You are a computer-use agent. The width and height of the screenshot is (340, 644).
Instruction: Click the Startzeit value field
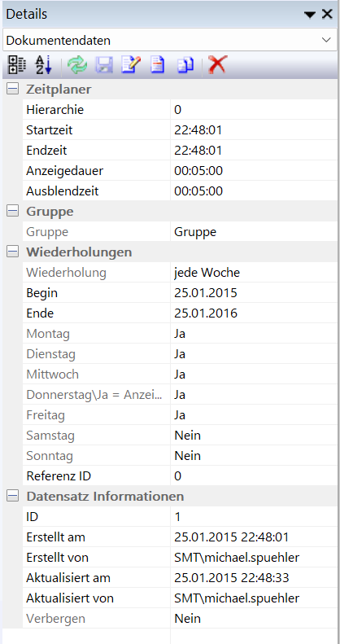point(254,130)
